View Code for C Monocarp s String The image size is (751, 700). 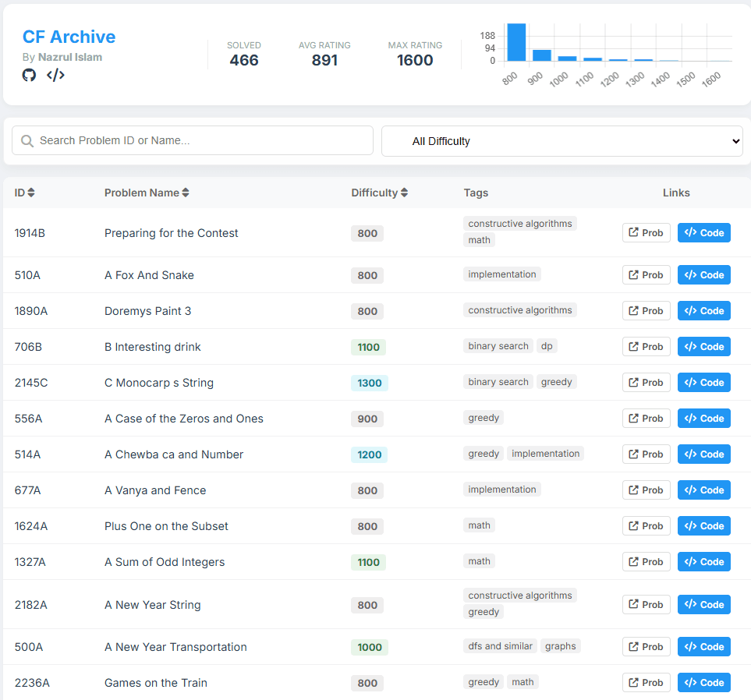[x=704, y=383]
